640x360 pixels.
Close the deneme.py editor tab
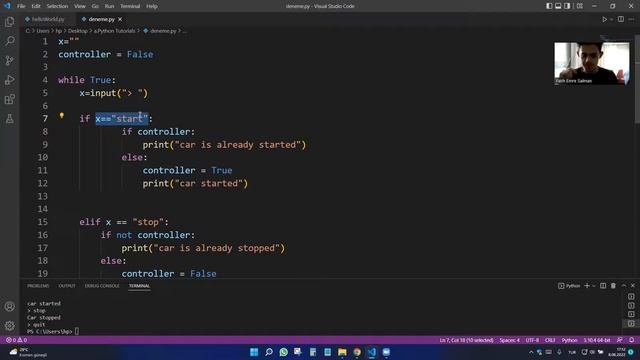click(x=120, y=19)
